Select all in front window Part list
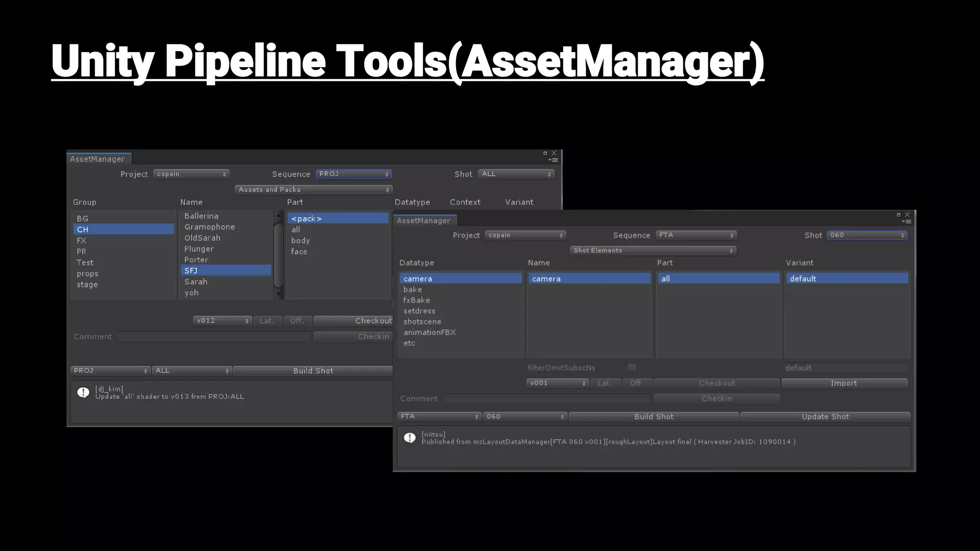 [718, 278]
